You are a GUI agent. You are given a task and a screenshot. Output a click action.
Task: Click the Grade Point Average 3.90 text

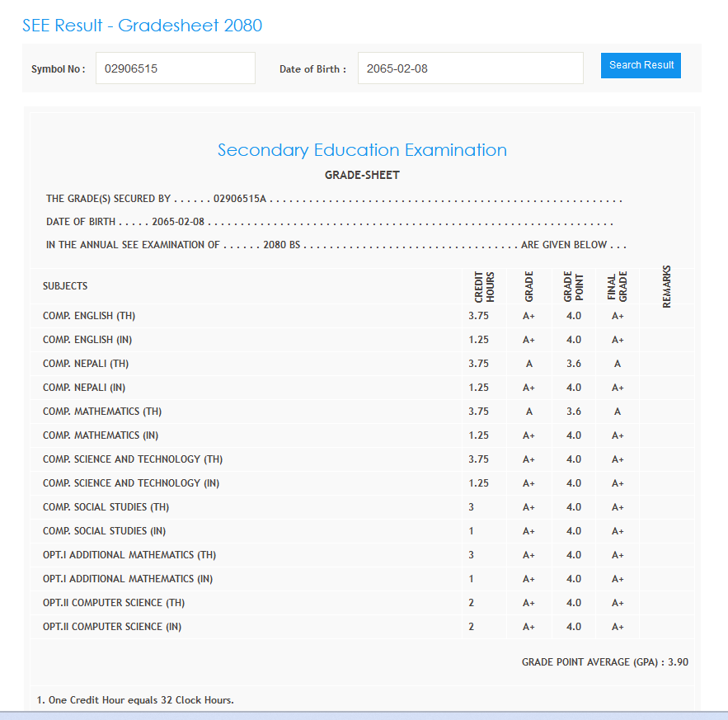point(604,662)
